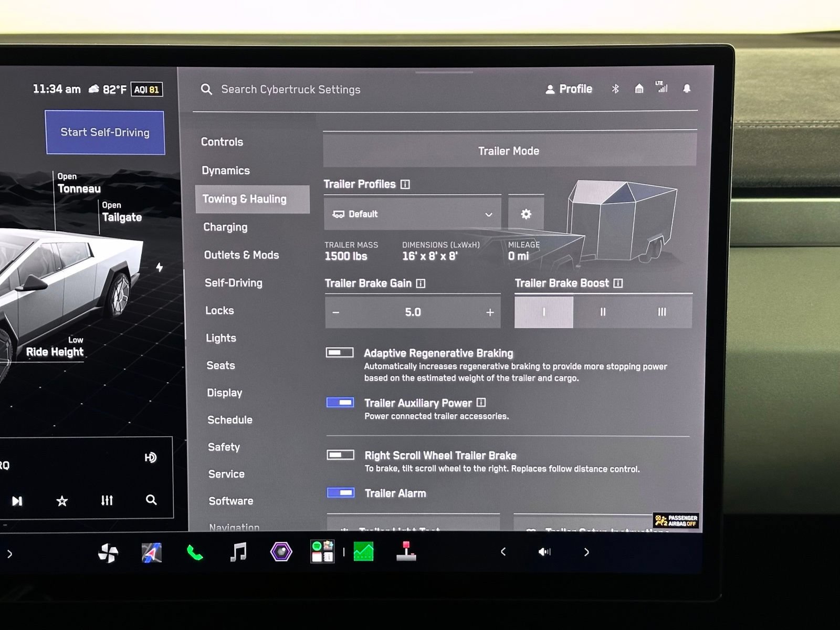Tap the AQI 81 air quality badge
Viewport: 840px width, 630px height.
(x=146, y=90)
